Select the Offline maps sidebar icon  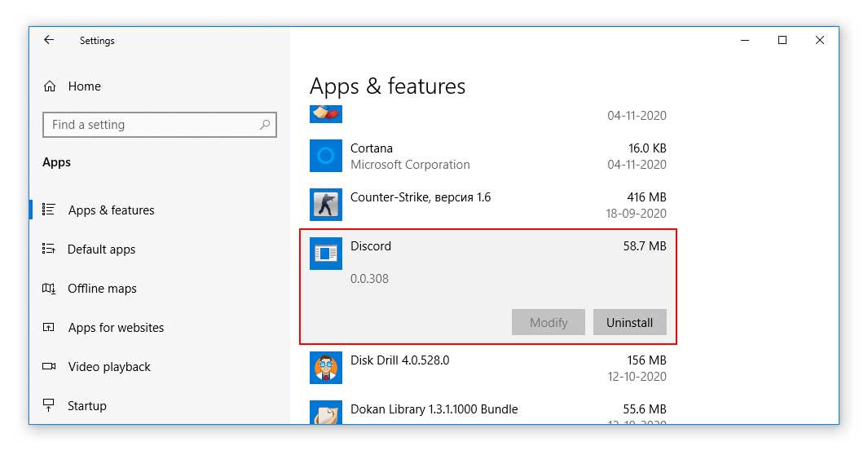pos(49,289)
